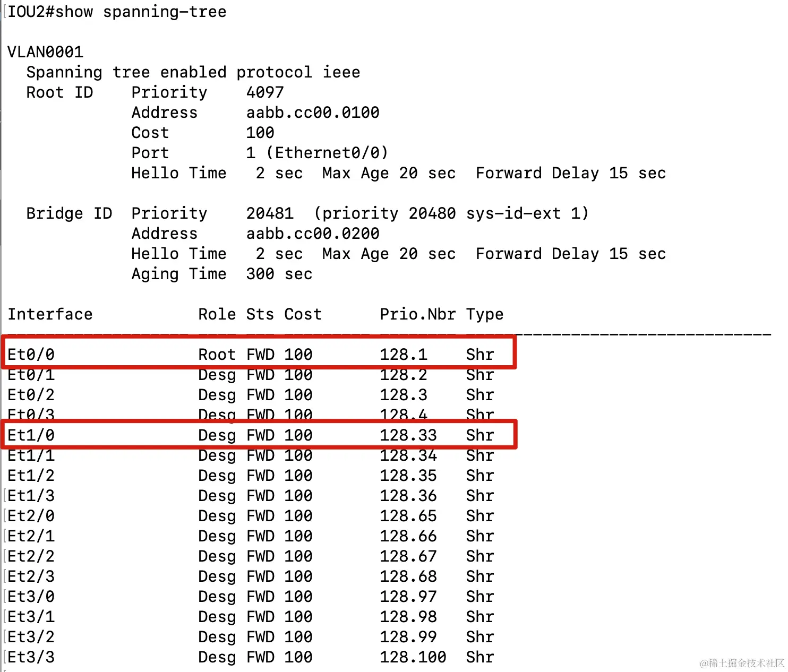
Task: Click the Et0/1 interface name
Action: (31, 375)
